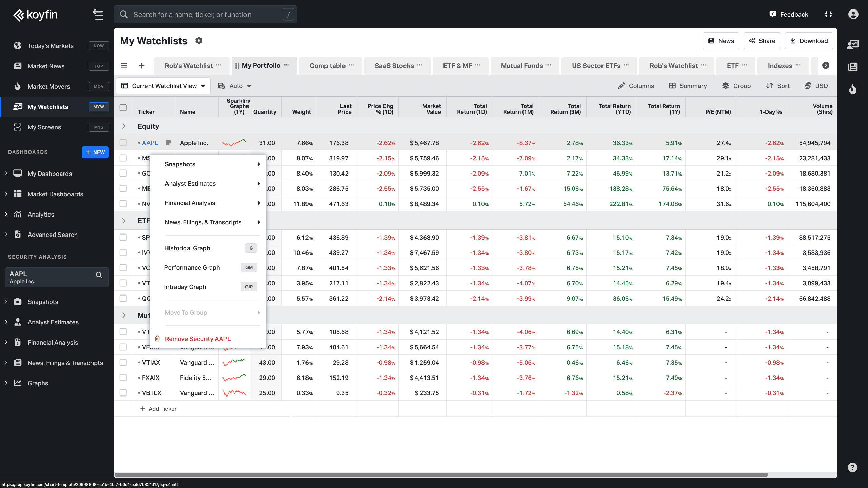
Task: Open Group options
Action: 736,86
